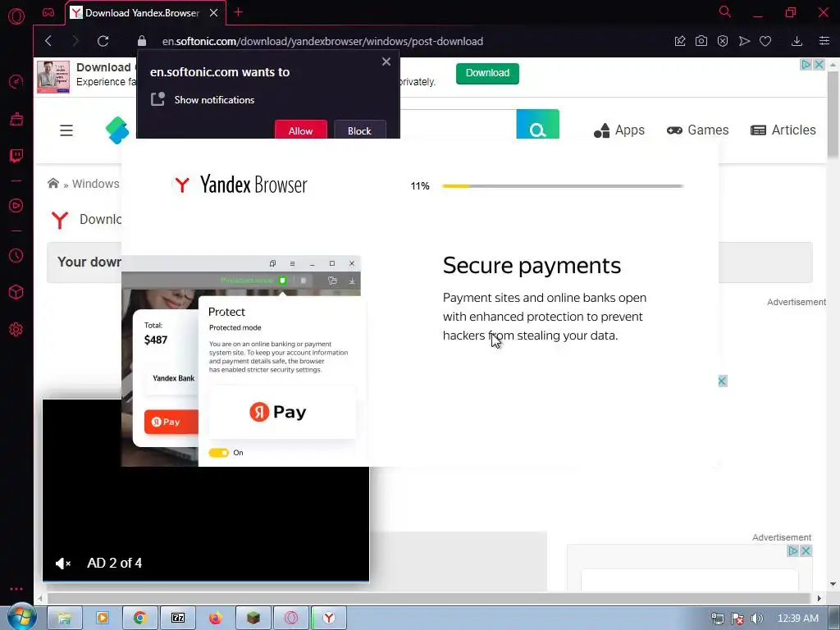This screenshot has height=630, width=840.
Task: Open the Windows Start menu
Action: [x=21, y=618]
